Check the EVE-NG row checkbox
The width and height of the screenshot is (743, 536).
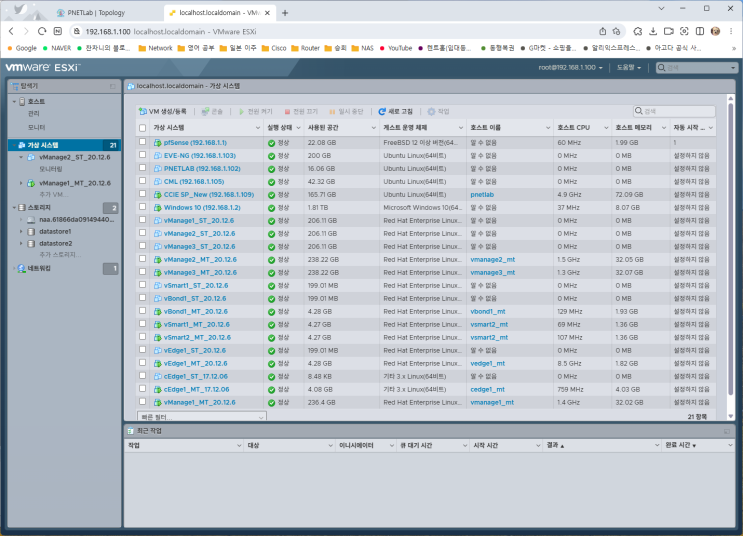pos(143,154)
